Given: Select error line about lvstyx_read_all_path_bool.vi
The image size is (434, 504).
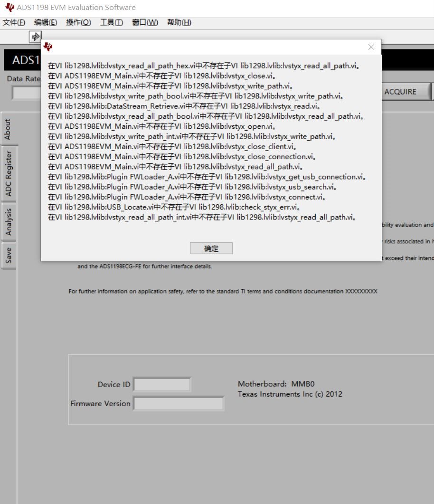Looking at the screenshot, I should pos(206,116).
